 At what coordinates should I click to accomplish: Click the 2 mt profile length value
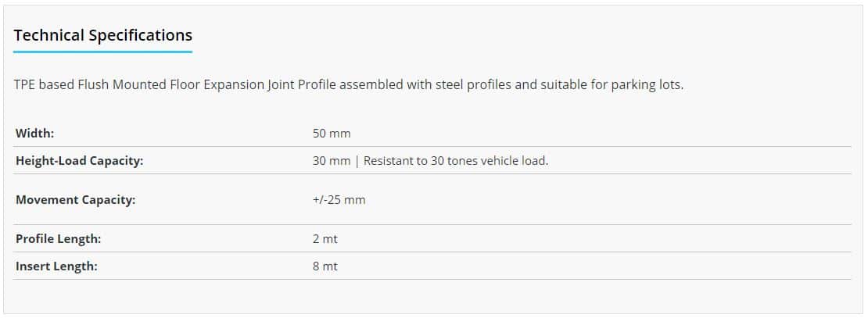(x=325, y=239)
